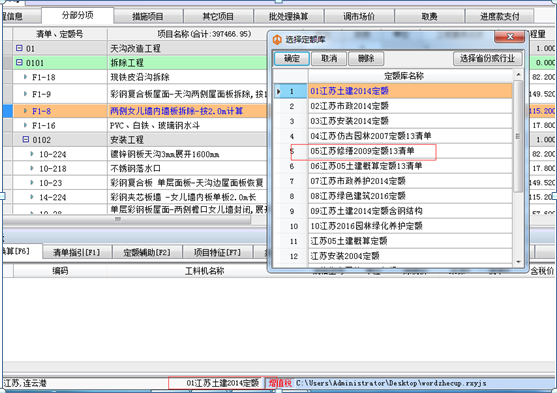
Task: Select 两侧女儿墙内墙板拆除 highlighted cell
Action: 188,111
